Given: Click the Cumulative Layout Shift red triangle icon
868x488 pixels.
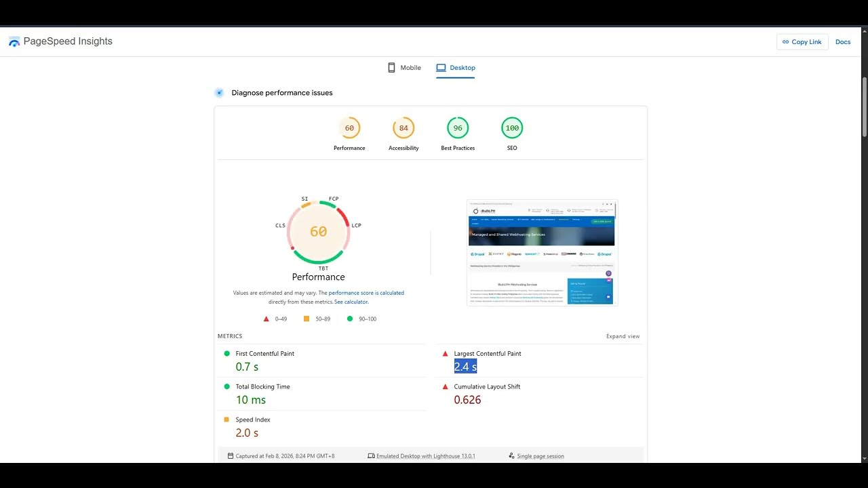Looking at the screenshot, I should tap(446, 386).
